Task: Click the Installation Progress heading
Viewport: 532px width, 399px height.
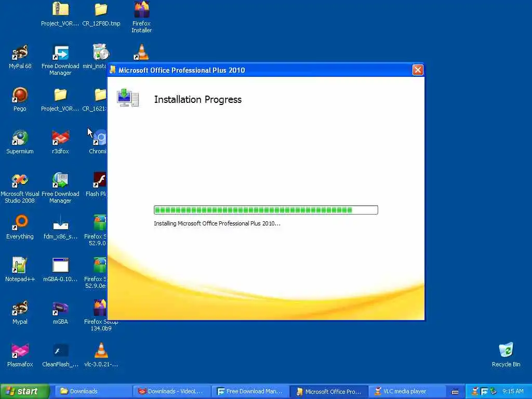Action: point(198,99)
